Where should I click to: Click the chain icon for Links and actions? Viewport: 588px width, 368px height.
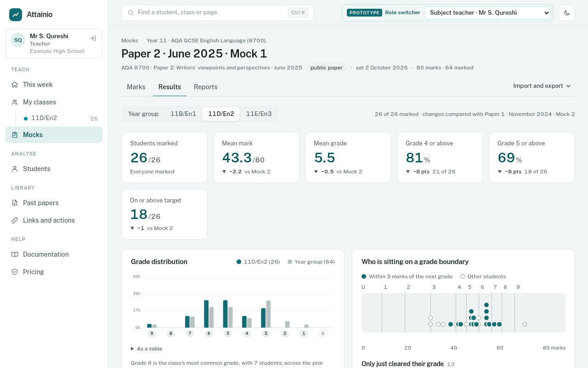pos(15,220)
